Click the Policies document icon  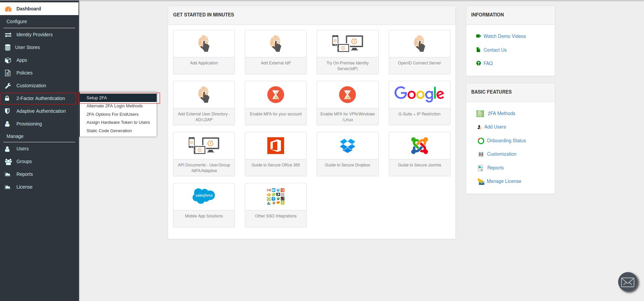[8, 73]
